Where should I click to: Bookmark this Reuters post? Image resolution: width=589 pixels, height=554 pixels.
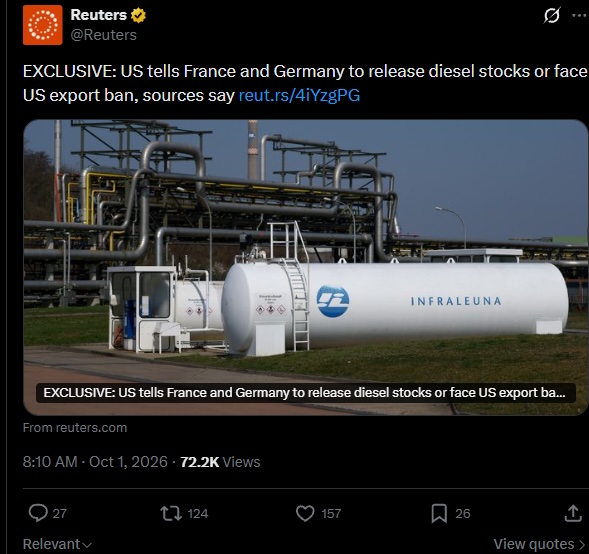pyautogui.click(x=439, y=513)
